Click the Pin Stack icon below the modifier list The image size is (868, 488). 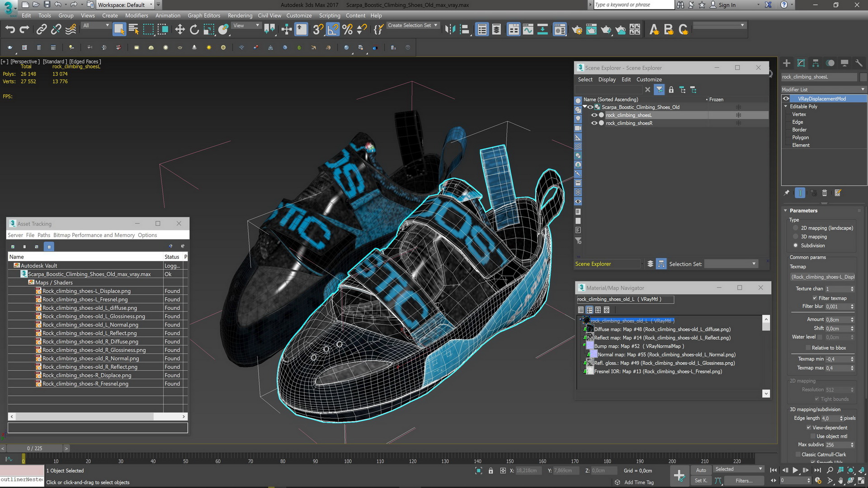point(787,193)
